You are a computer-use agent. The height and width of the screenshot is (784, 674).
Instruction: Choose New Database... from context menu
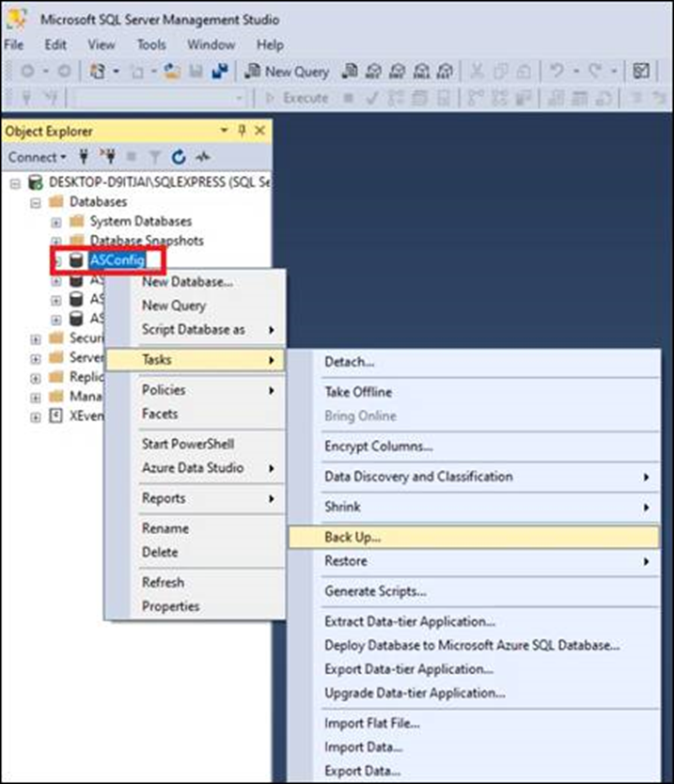click(x=196, y=282)
